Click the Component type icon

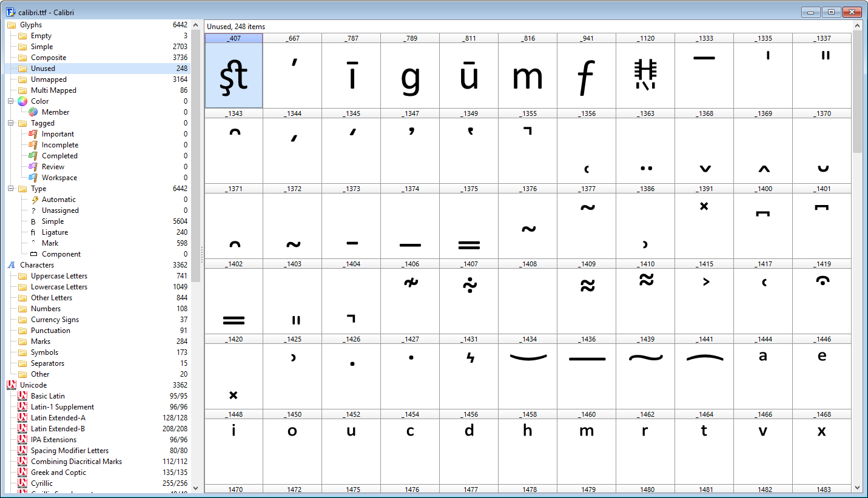tap(33, 254)
